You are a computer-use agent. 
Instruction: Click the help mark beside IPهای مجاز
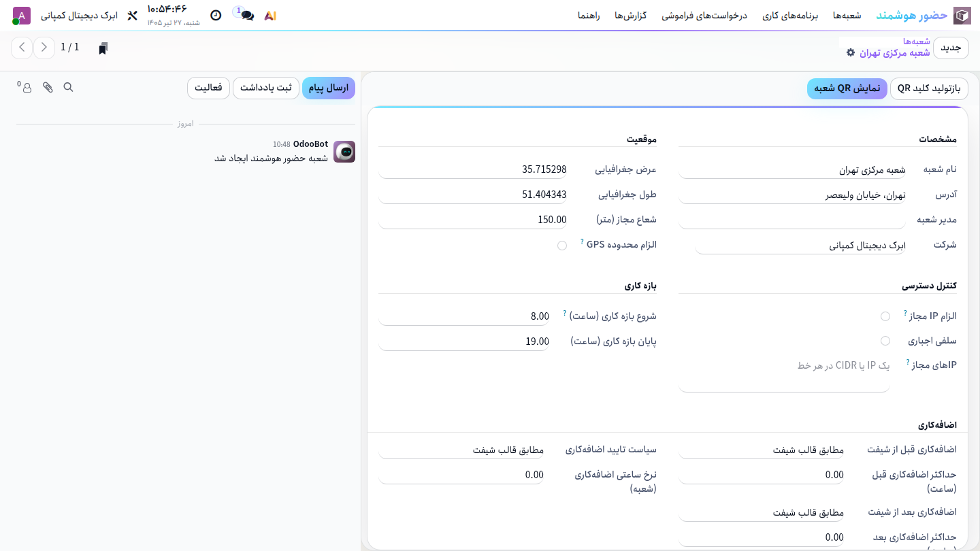pos(908,363)
